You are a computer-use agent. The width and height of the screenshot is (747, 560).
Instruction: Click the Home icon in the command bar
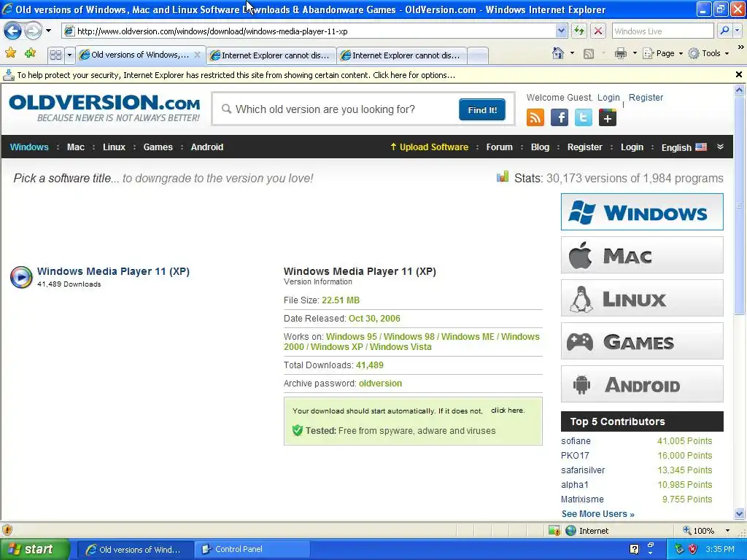(558, 53)
